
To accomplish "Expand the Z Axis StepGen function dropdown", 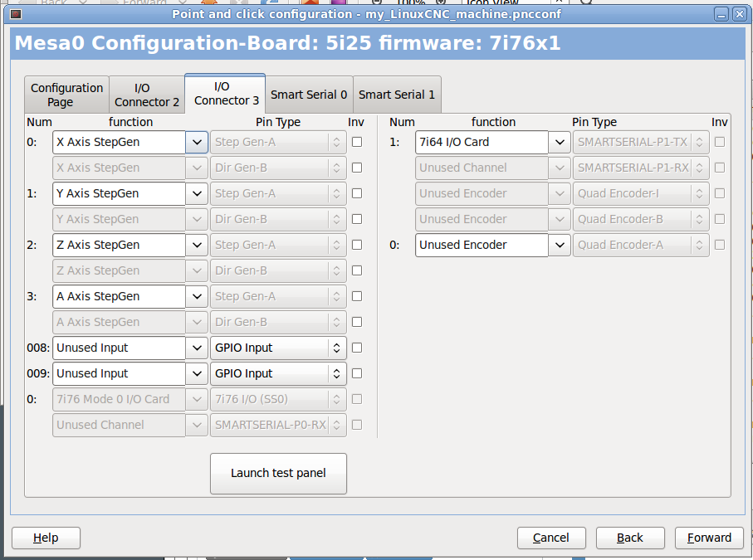I will click(x=197, y=245).
